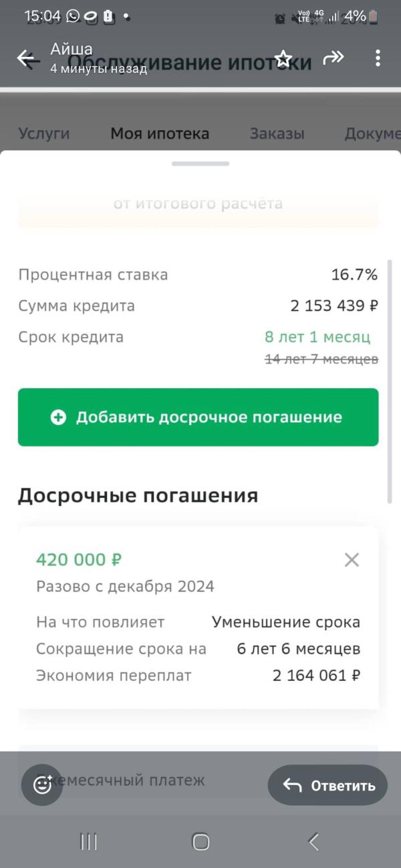This screenshot has width=401, height=868.
Task: Remove the 420 000 ₽ early repayment
Action: click(352, 560)
